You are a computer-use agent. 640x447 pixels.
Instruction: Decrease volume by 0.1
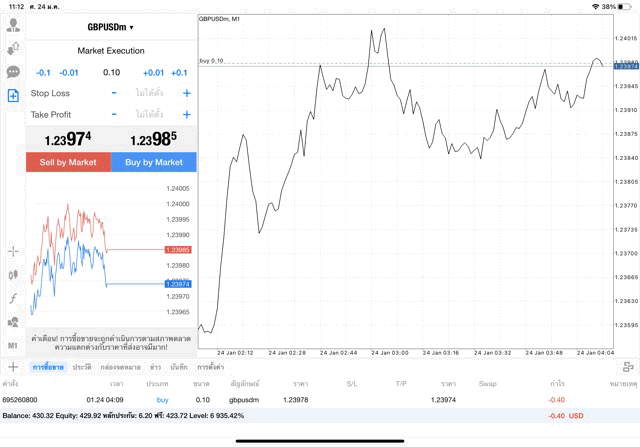click(43, 73)
